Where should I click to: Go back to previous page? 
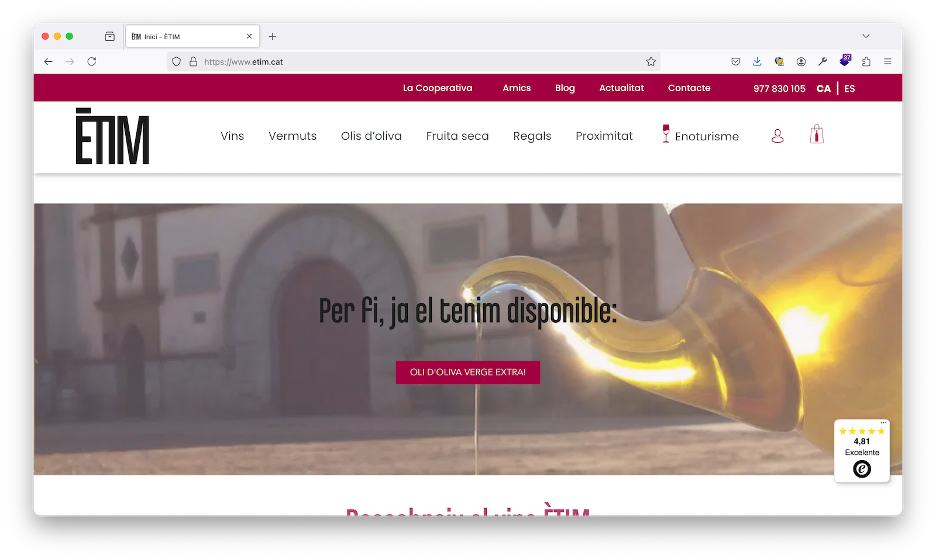(49, 62)
